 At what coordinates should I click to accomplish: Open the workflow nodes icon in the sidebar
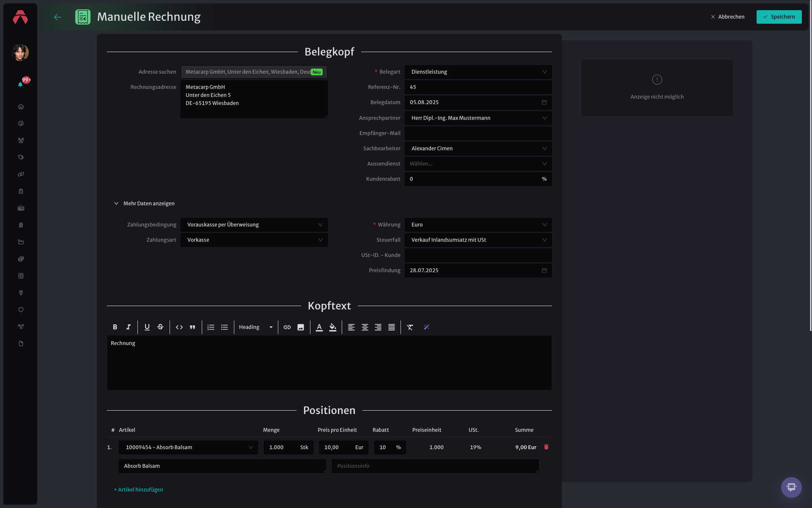click(x=21, y=327)
